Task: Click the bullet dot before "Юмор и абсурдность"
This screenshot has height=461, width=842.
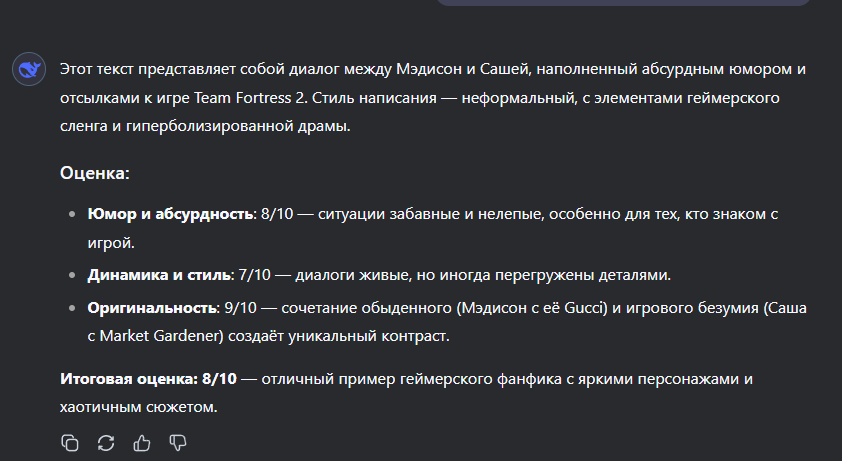Action: (x=72, y=214)
